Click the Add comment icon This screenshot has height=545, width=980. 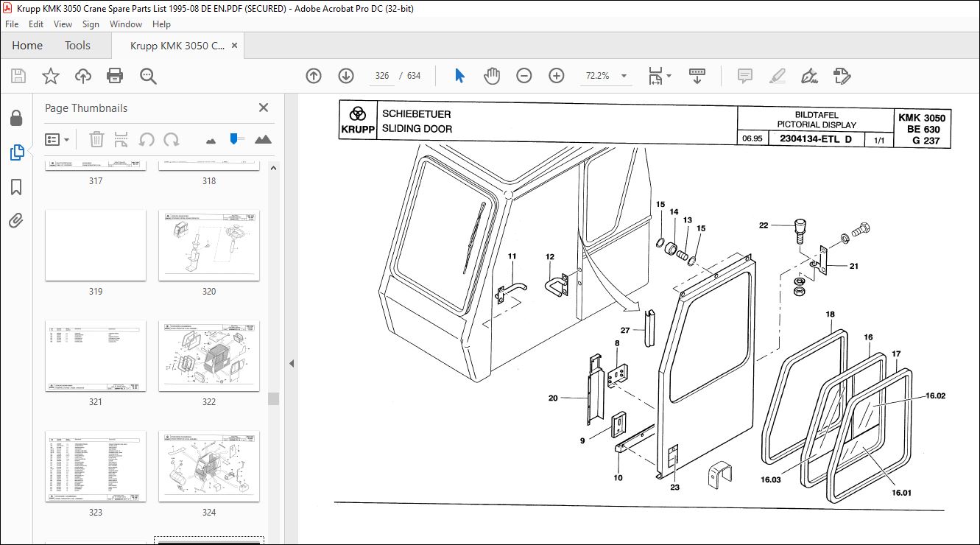745,76
